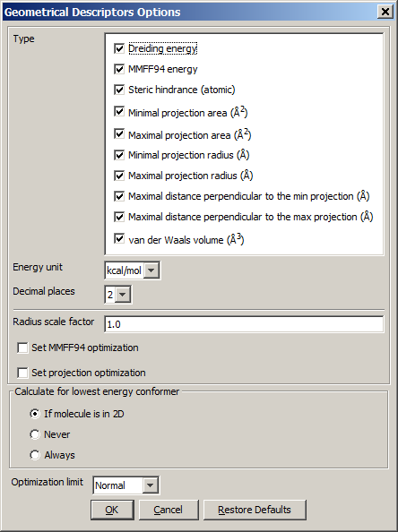Select the Never radio button
Screen dimensions: 398x532
coord(35,434)
